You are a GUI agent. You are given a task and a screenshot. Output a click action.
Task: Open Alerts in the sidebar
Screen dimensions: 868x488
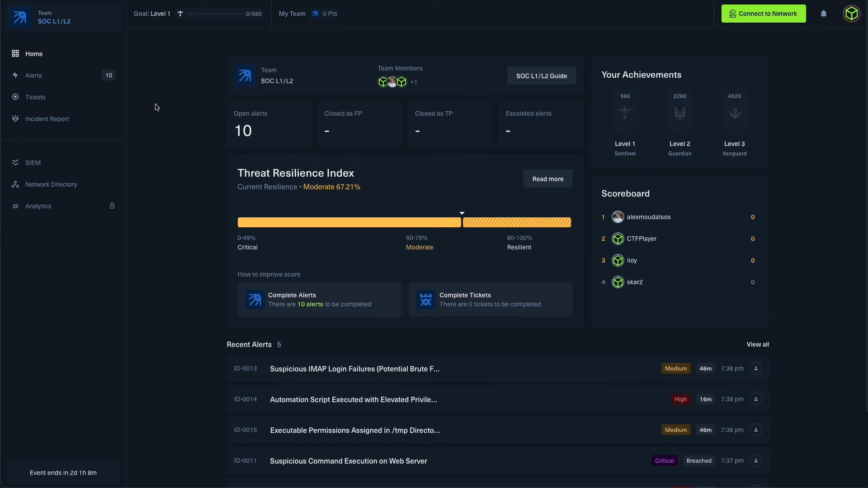coord(34,75)
